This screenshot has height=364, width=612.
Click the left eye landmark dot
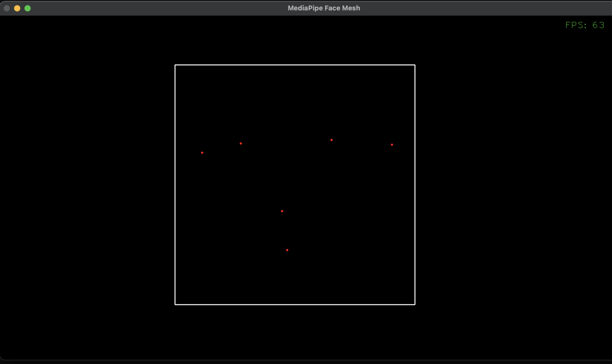coord(241,143)
